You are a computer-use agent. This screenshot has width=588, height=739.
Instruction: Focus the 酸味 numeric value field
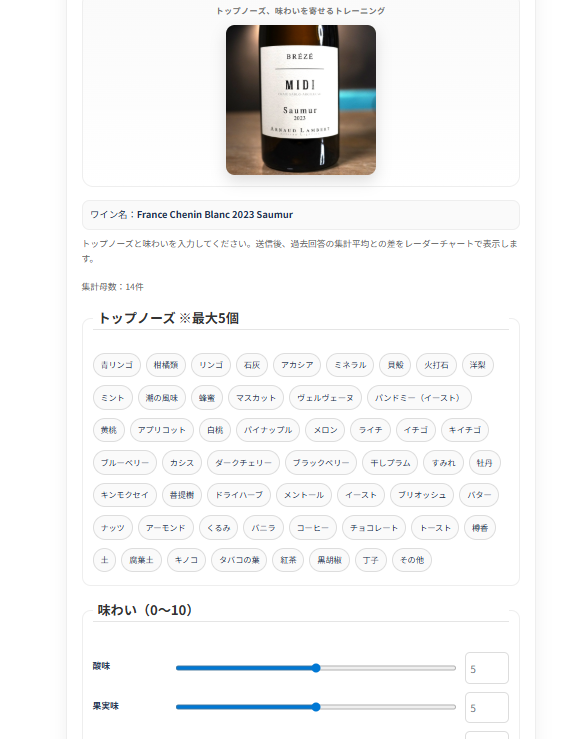point(487,668)
